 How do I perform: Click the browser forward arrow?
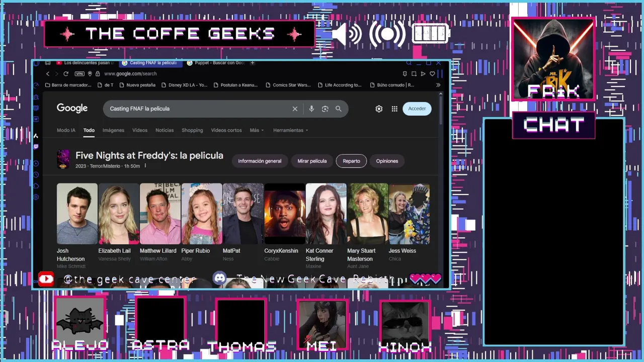(x=56, y=74)
